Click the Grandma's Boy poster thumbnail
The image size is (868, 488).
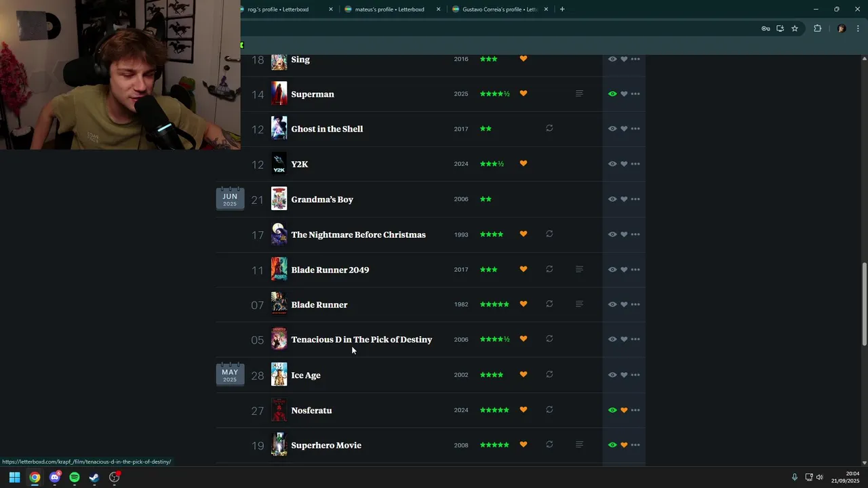(279, 199)
